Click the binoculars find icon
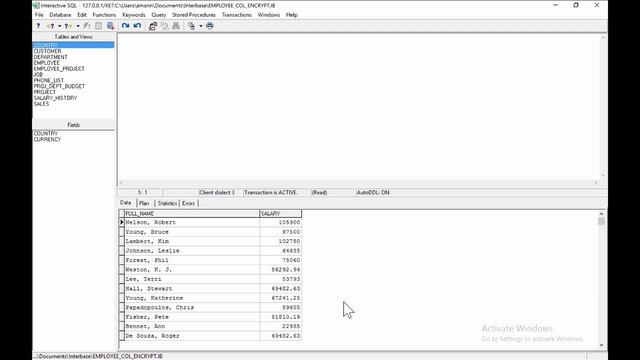 coord(176,26)
